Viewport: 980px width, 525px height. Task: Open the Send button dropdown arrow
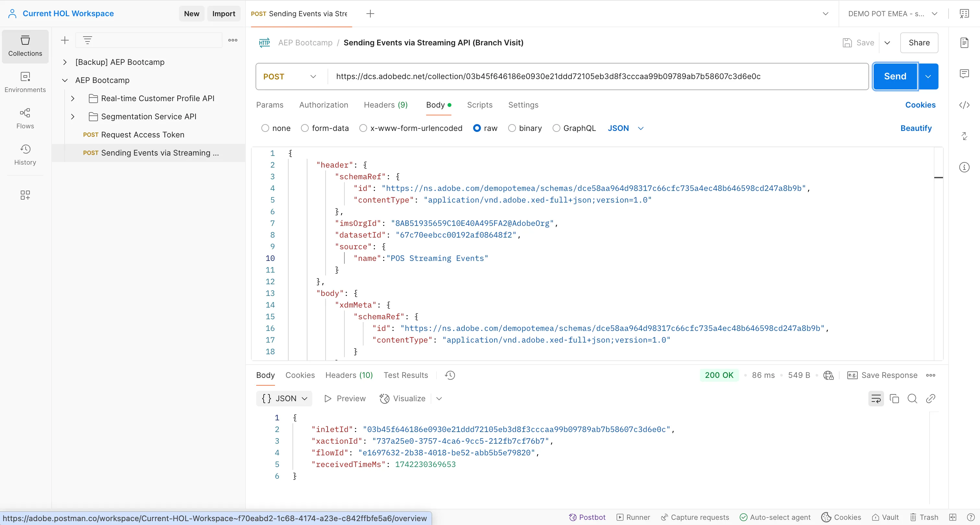coord(928,76)
